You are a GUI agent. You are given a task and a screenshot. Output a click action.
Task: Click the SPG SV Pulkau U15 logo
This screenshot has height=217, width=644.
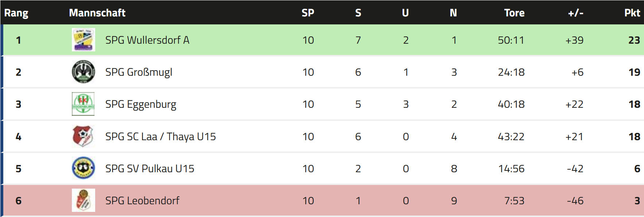click(83, 168)
